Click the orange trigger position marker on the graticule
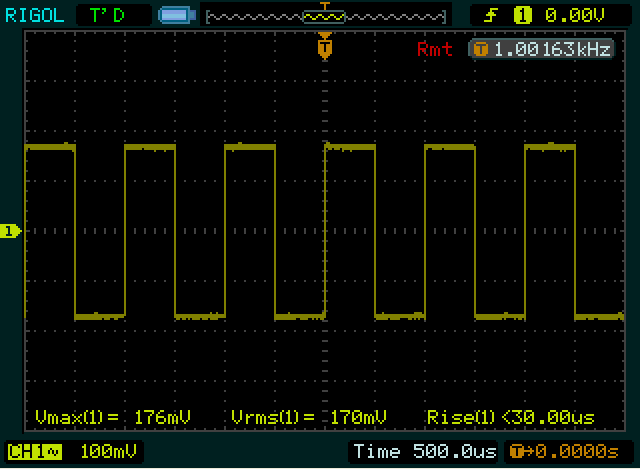Image resolution: width=640 pixels, height=469 pixels. (325, 46)
